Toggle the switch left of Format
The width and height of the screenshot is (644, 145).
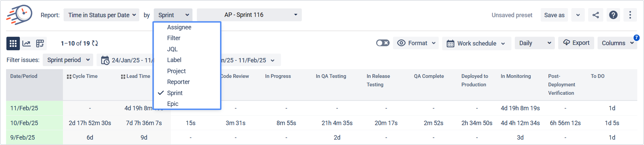(x=383, y=43)
